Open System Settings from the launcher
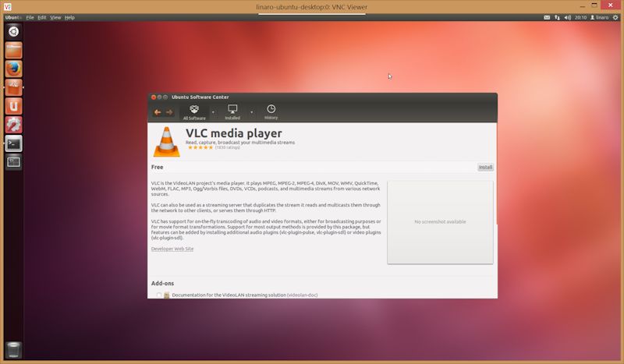Image resolution: width=624 pixels, height=364 pixels. [13, 125]
